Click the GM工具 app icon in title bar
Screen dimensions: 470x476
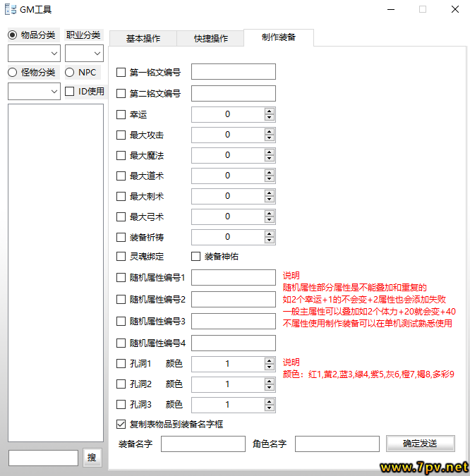click(11, 9)
